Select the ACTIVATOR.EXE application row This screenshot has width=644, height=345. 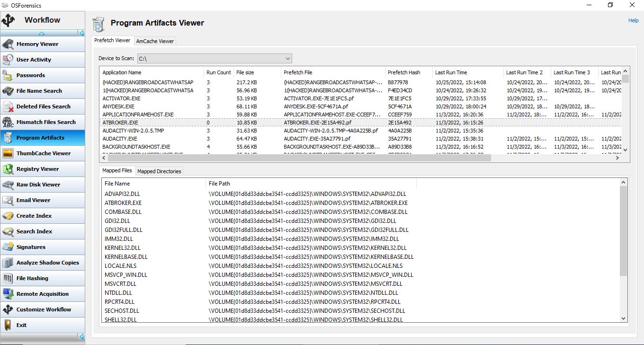tap(360, 98)
